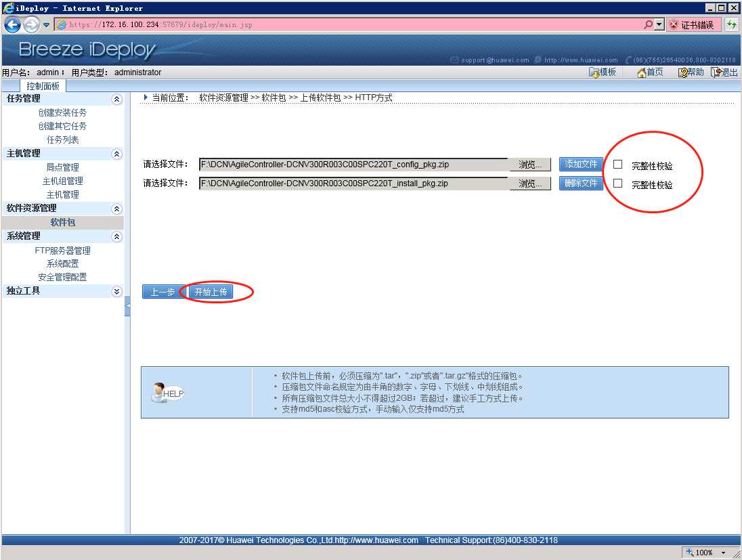
Task: Click the 模板 template icon
Action: [x=594, y=72]
